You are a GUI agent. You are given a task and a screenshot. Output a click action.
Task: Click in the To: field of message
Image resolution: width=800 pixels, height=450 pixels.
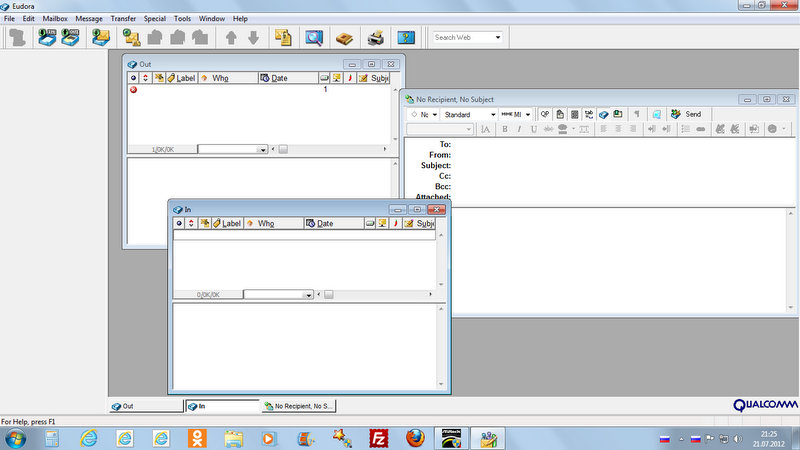622,144
